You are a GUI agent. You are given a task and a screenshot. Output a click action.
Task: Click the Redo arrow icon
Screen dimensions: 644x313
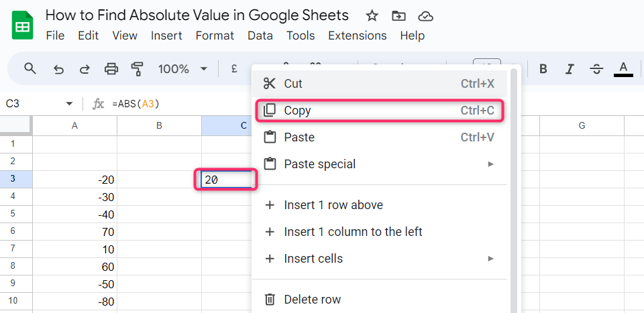(85, 68)
